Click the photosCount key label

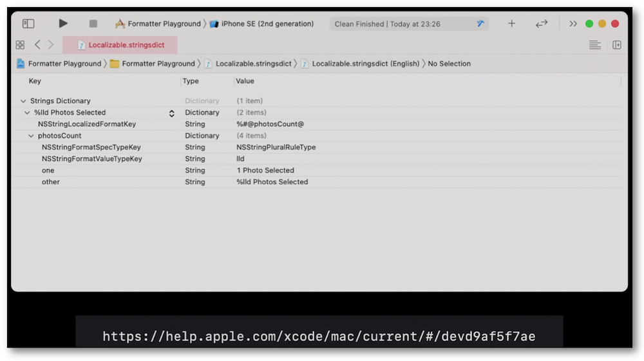pyautogui.click(x=59, y=136)
